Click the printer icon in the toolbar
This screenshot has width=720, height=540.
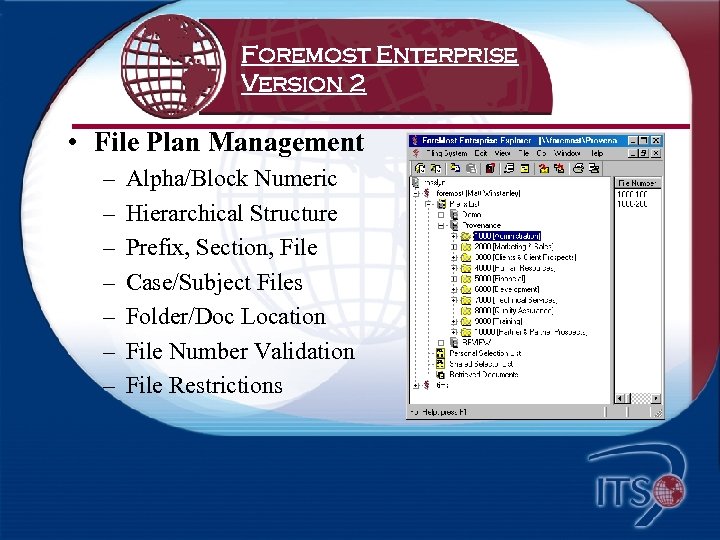pos(579,169)
